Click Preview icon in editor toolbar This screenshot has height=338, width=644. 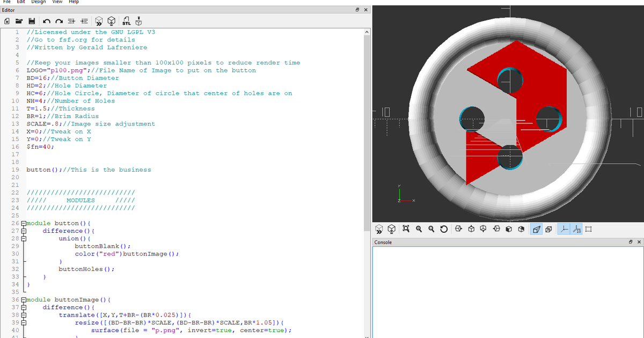[99, 21]
